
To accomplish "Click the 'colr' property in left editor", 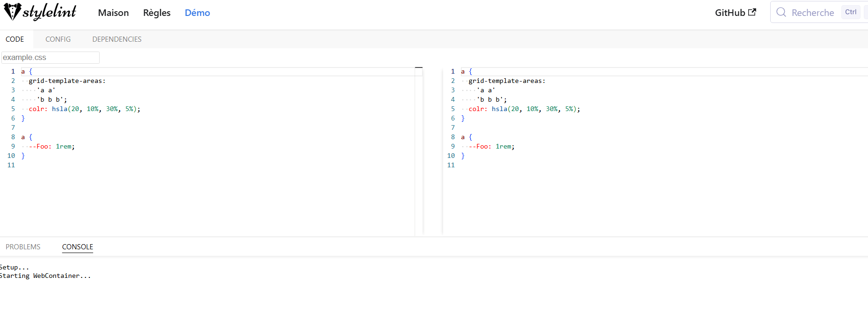I will coord(36,109).
